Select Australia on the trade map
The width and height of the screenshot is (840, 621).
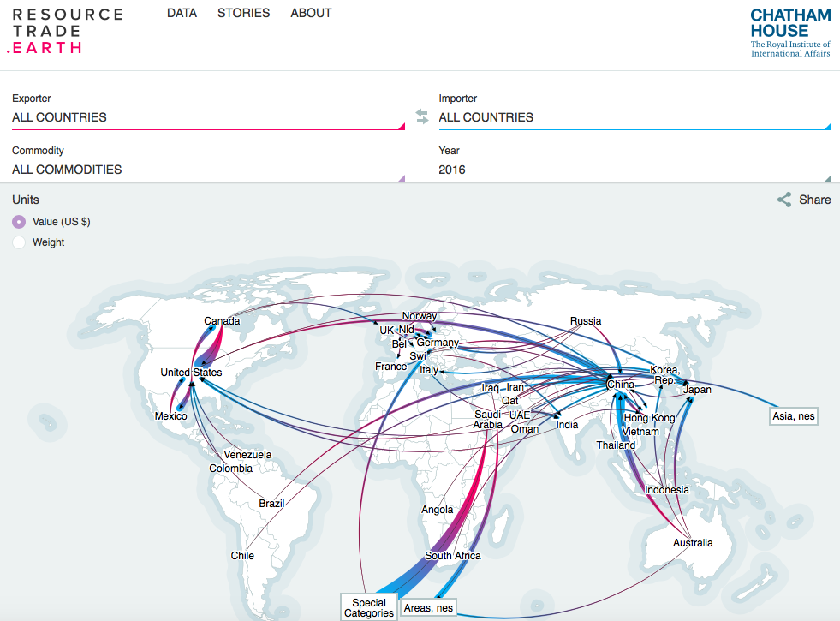coord(693,544)
